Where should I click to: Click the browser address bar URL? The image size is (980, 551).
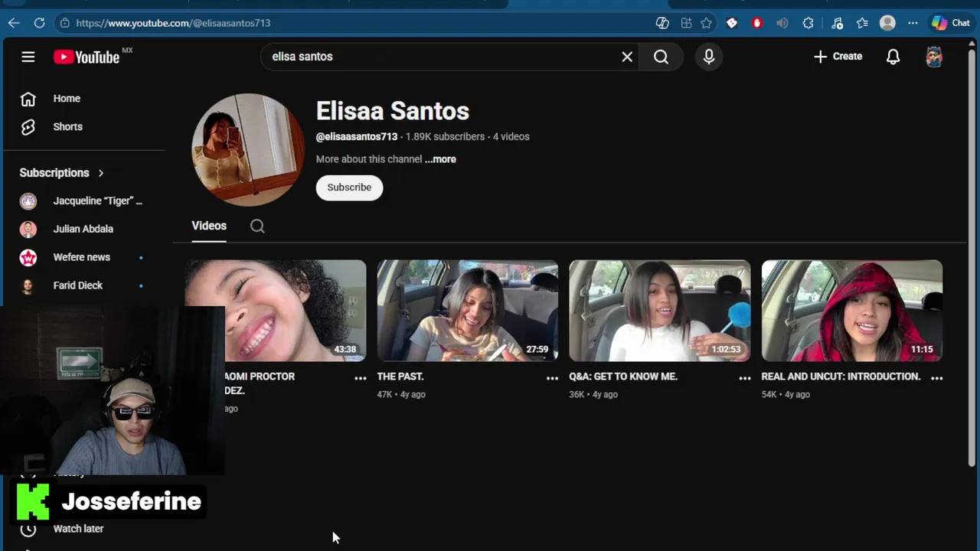[x=173, y=23]
